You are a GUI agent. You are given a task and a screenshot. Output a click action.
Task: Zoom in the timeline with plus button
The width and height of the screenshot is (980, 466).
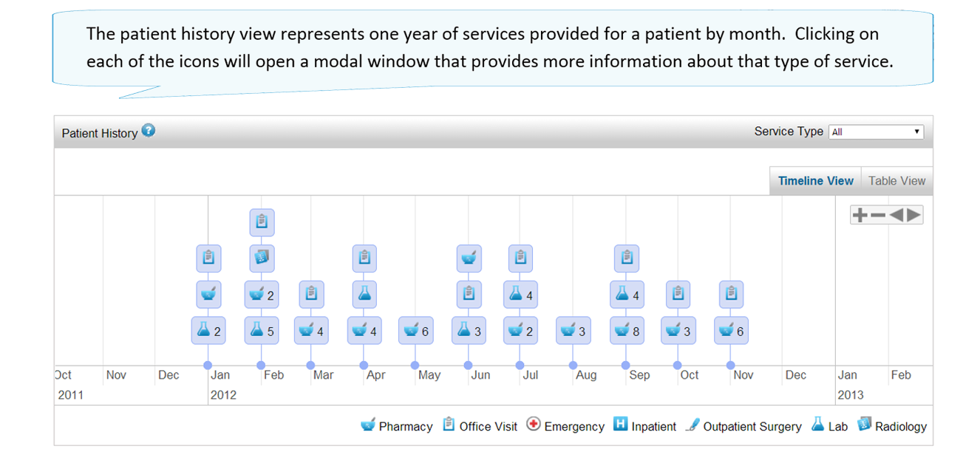pos(860,215)
